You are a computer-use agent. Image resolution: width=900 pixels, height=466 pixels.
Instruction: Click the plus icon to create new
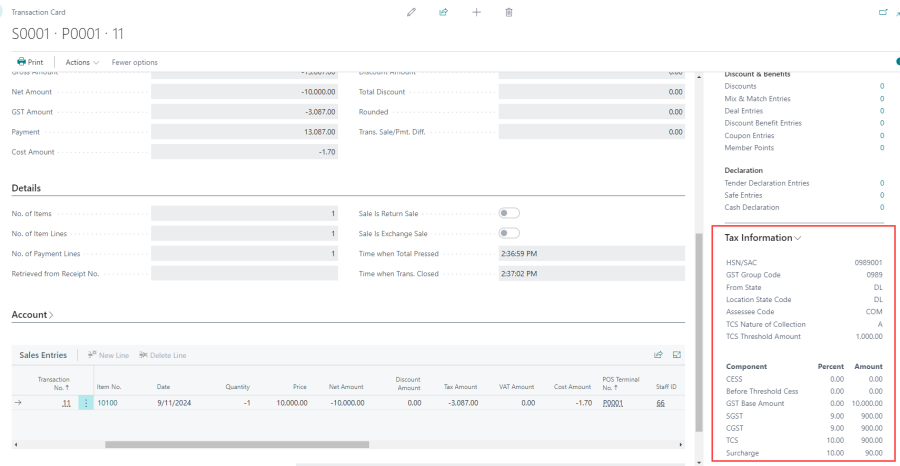(x=476, y=12)
